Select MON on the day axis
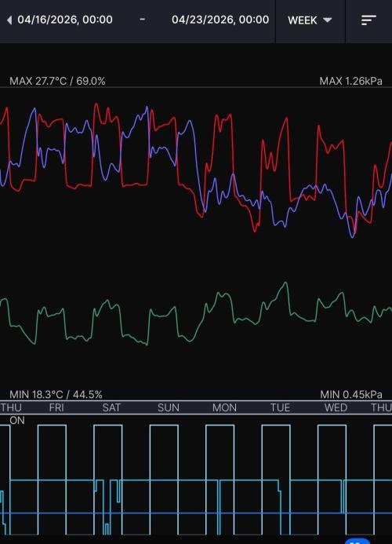Image resolution: width=392 pixels, height=544 pixels. pyautogui.click(x=224, y=407)
